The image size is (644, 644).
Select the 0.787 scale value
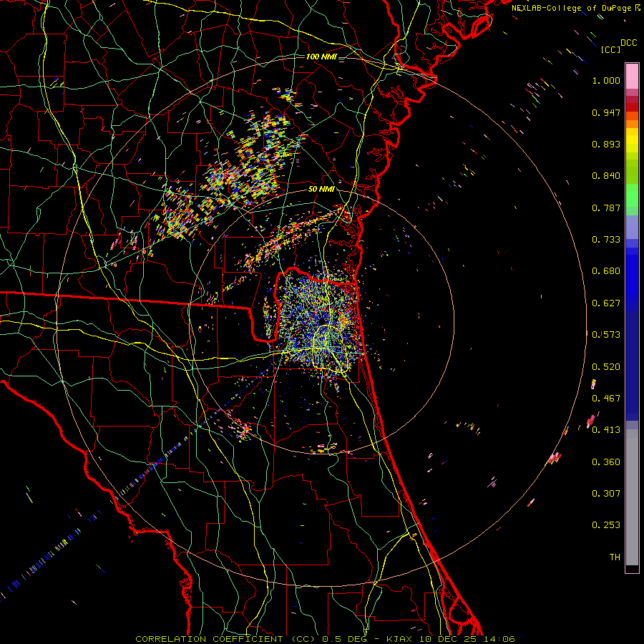coord(606,208)
